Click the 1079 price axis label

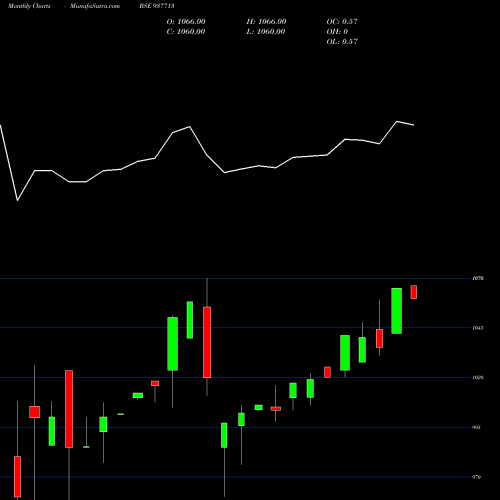coord(478,278)
